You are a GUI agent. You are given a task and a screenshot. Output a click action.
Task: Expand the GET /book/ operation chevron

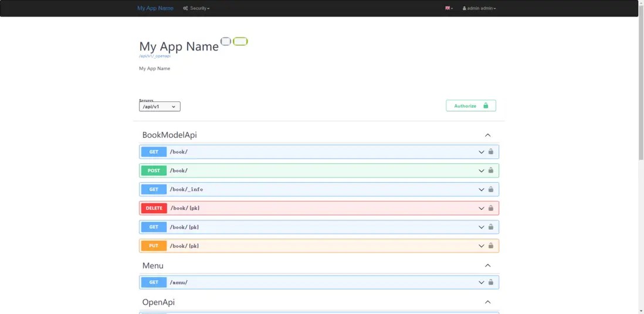482,152
